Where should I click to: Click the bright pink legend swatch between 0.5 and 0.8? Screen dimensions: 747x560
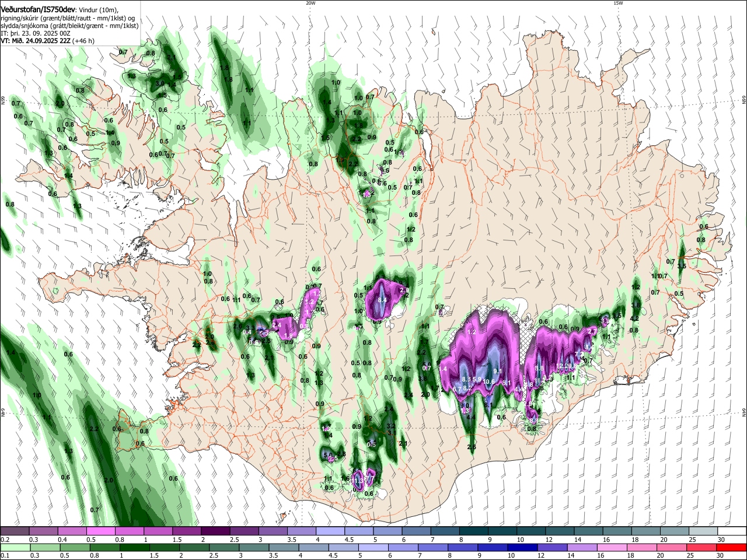tap(100, 531)
